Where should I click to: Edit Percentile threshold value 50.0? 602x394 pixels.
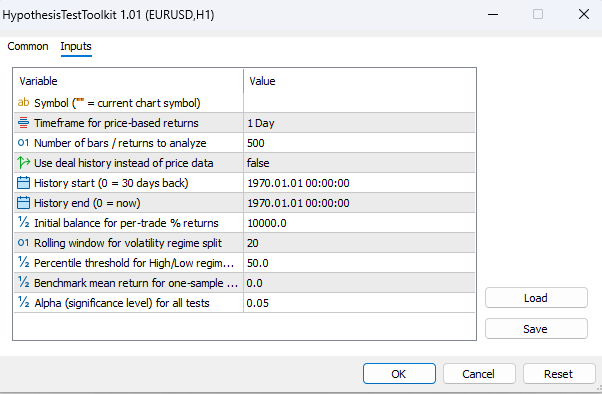pos(359,263)
